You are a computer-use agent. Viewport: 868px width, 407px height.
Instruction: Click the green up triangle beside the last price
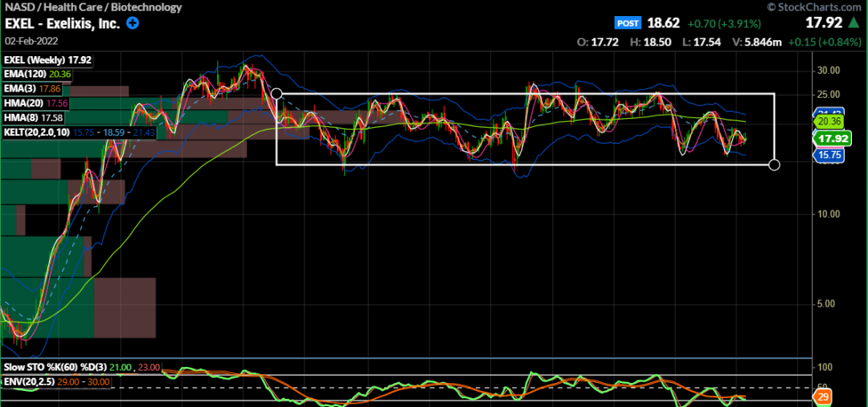[854, 22]
